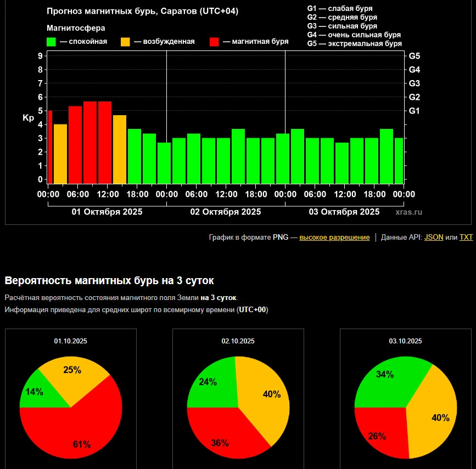Viewport: 476px width, 469px height.
Task: Click the xras.ru watermark on the chart
Action: 408,212
